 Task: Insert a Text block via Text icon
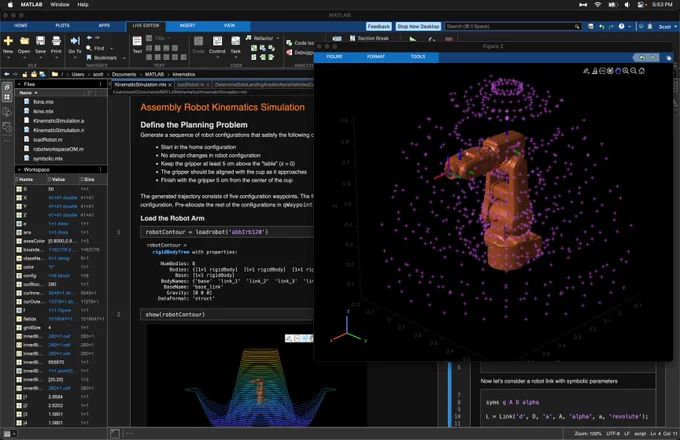click(137, 41)
